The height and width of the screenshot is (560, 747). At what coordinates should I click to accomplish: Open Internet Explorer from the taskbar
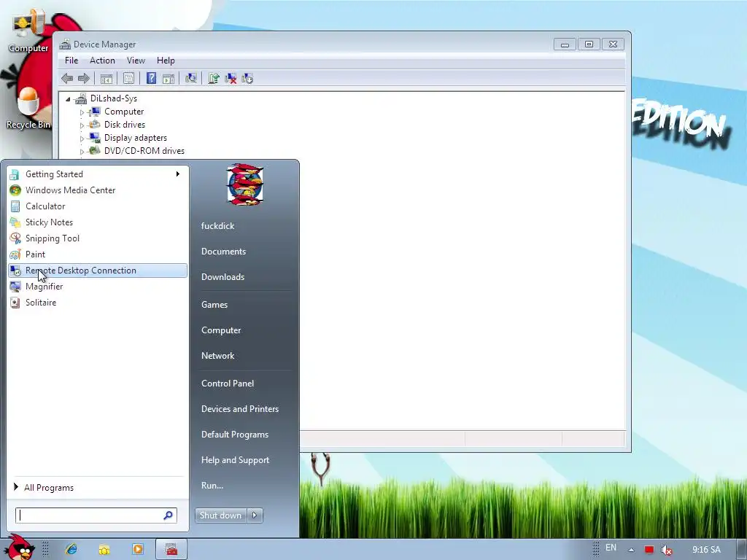[71, 550]
